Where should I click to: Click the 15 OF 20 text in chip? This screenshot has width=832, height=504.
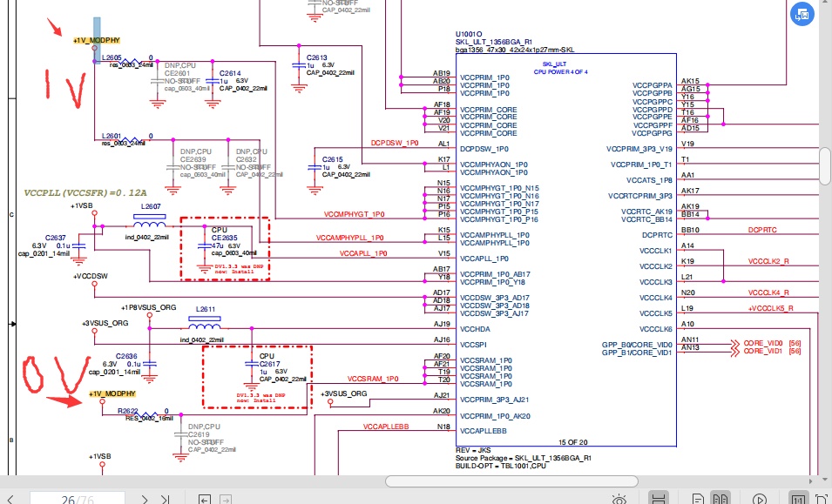(x=573, y=442)
